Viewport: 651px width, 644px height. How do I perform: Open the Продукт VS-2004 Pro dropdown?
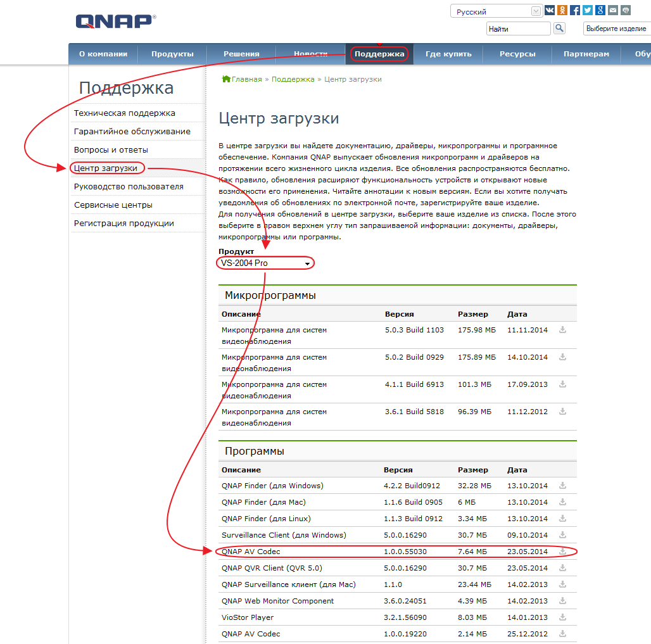[x=265, y=263]
